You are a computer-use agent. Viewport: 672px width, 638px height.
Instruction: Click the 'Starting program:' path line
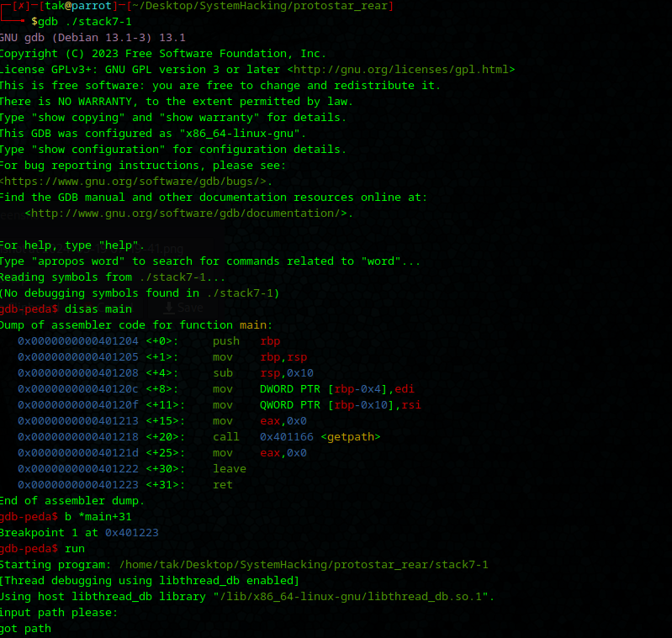click(244, 564)
